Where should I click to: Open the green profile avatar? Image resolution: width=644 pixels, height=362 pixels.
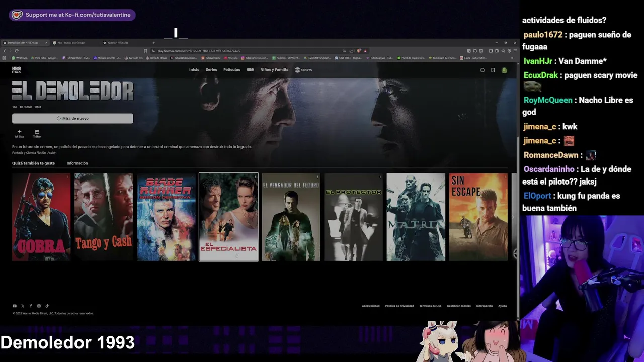pyautogui.click(x=504, y=70)
